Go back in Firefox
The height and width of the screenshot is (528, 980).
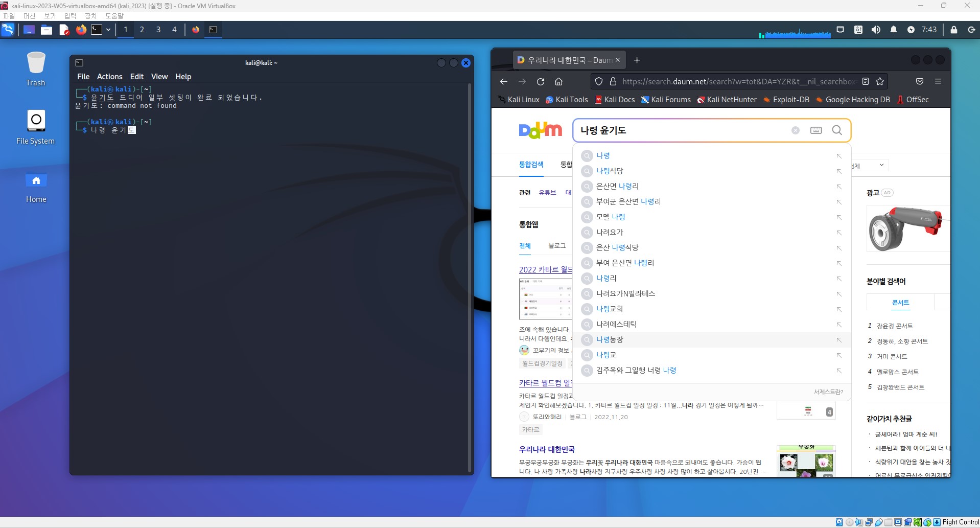[x=504, y=81]
